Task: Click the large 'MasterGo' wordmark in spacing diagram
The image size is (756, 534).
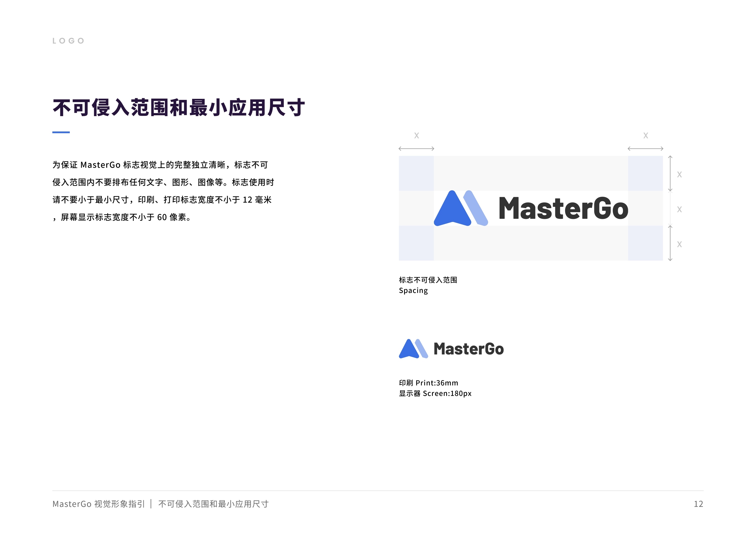Action: pyautogui.click(x=563, y=208)
